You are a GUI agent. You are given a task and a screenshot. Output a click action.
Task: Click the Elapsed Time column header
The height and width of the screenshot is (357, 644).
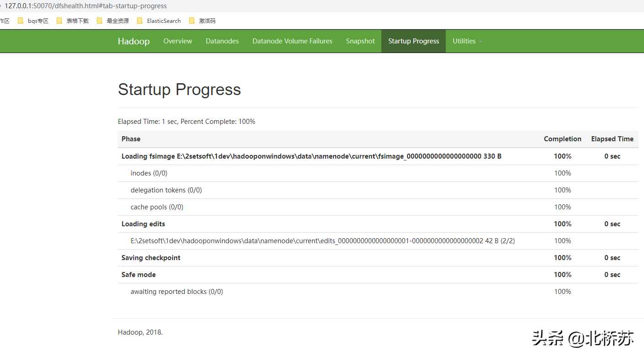click(x=612, y=139)
